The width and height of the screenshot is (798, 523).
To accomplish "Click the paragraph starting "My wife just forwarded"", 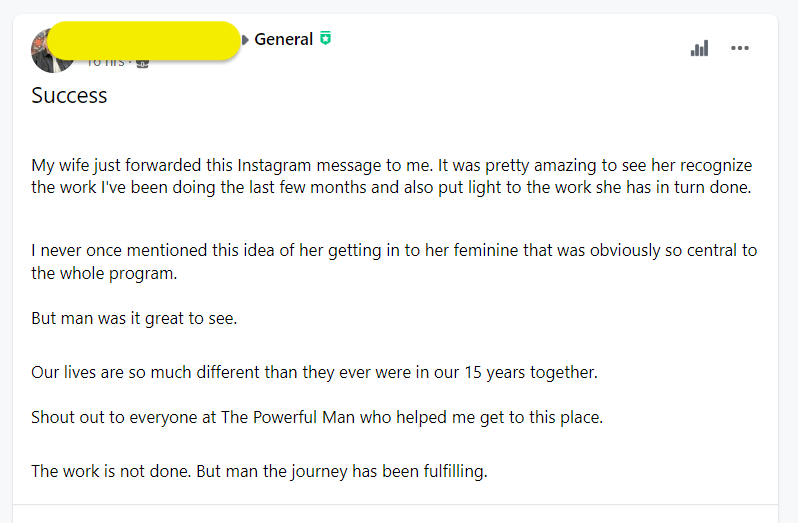I will click(391, 176).
